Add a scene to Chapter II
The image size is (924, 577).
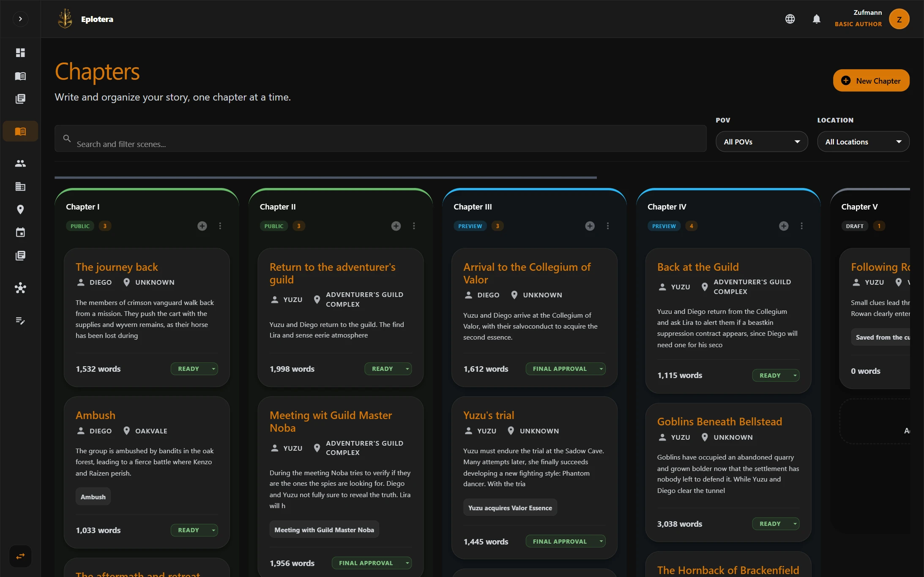point(396,226)
